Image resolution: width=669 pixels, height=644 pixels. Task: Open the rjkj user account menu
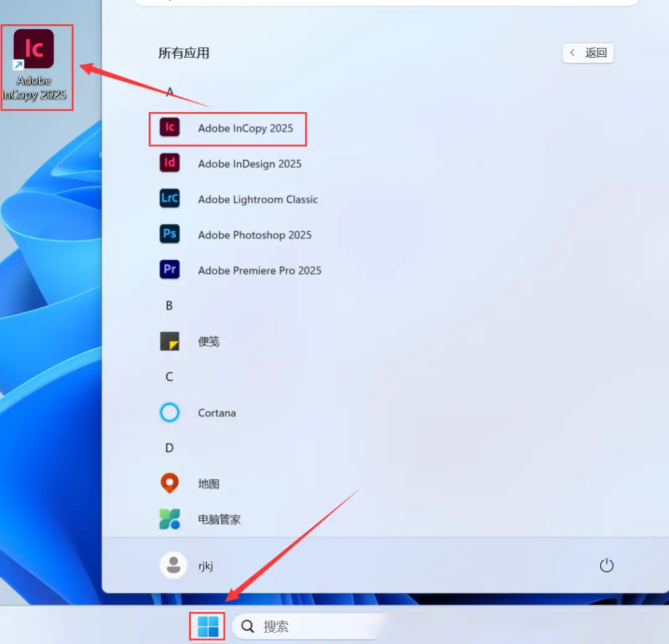tap(187, 565)
